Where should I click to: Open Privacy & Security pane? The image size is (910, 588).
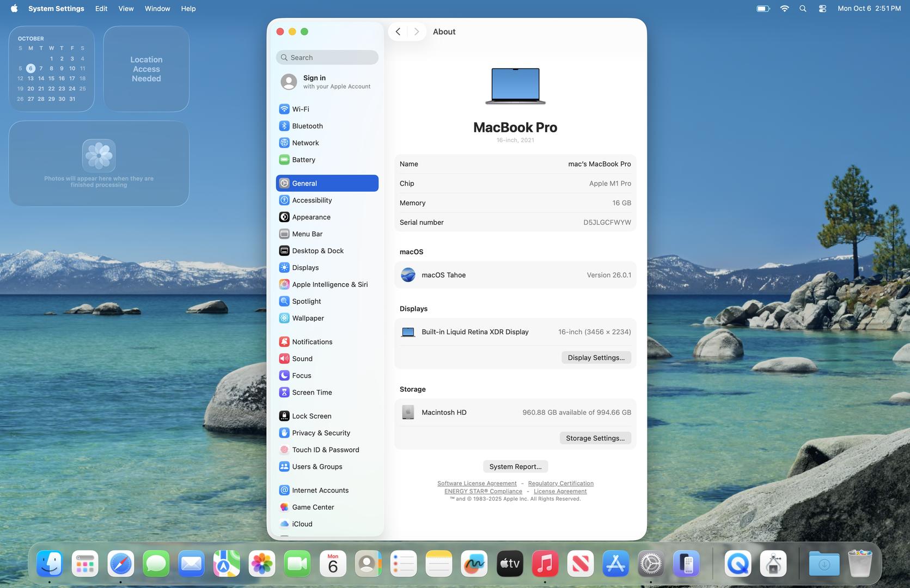pos(321,433)
